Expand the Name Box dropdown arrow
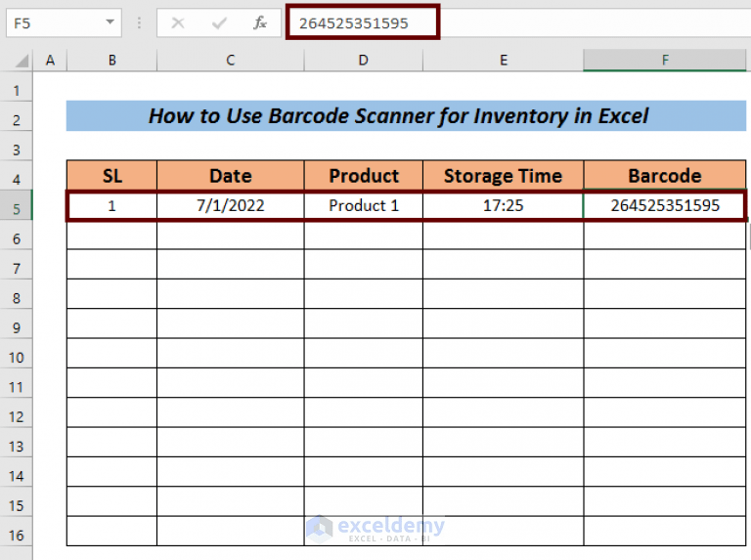751x560 pixels. click(x=110, y=22)
